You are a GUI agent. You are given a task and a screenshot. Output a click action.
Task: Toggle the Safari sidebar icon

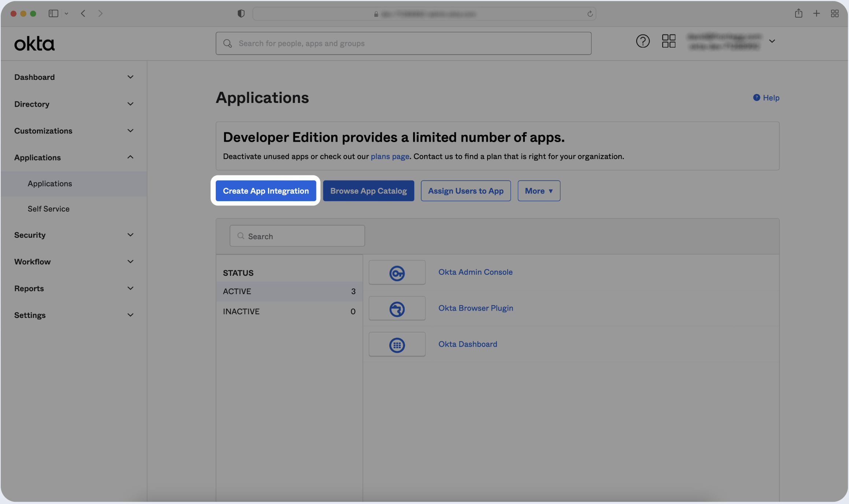(53, 14)
